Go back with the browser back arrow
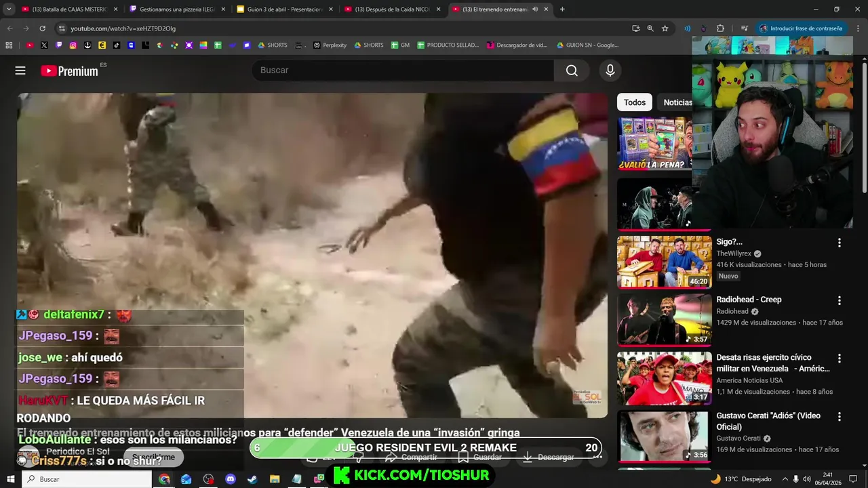 coord(9,28)
